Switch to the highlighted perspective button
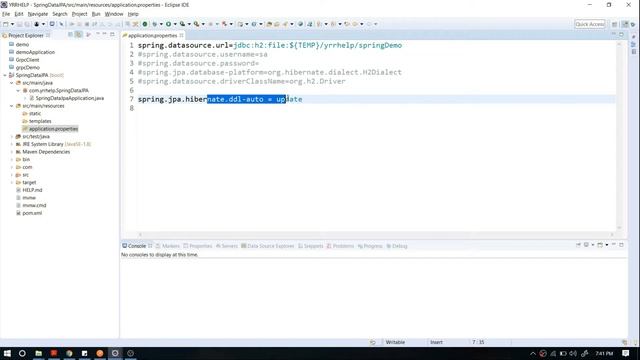640x360 pixels. (625, 24)
